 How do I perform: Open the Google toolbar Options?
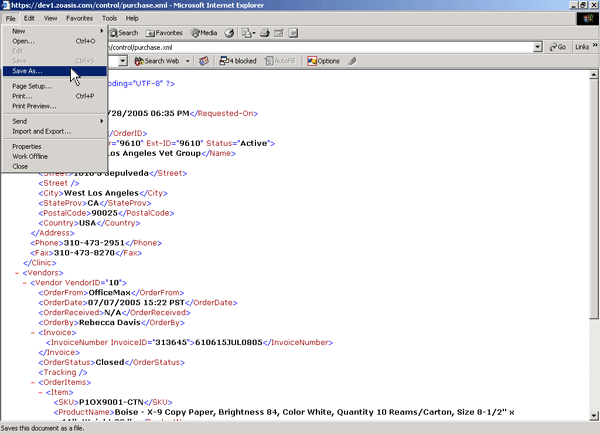point(323,61)
